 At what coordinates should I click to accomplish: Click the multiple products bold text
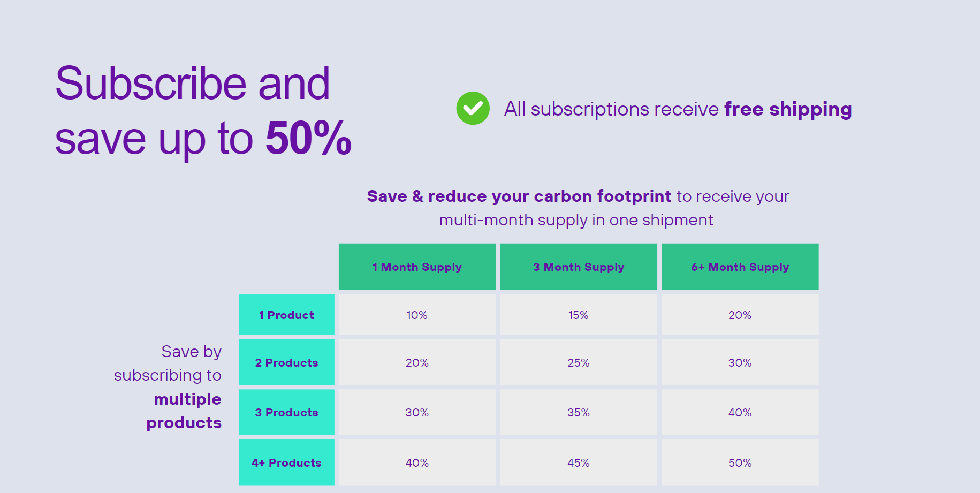pos(184,411)
